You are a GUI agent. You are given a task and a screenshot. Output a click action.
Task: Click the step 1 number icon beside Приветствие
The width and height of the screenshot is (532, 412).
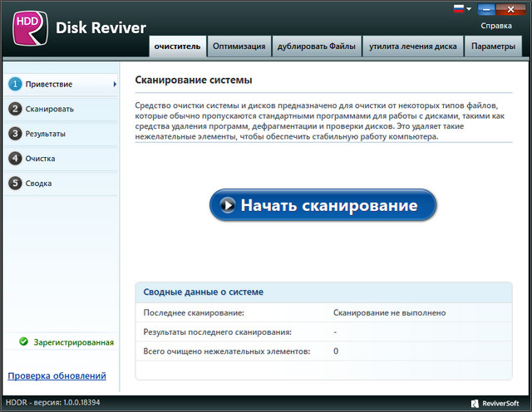14,84
